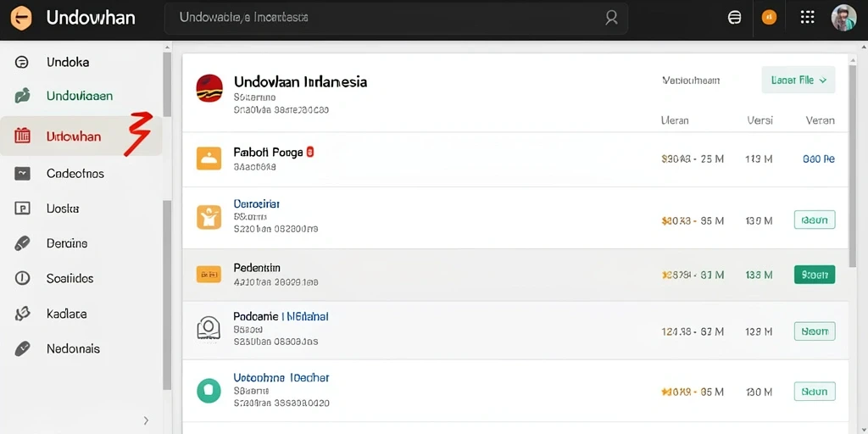Open the Uotophine Idecher link
The width and height of the screenshot is (868, 434).
click(x=281, y=378)
